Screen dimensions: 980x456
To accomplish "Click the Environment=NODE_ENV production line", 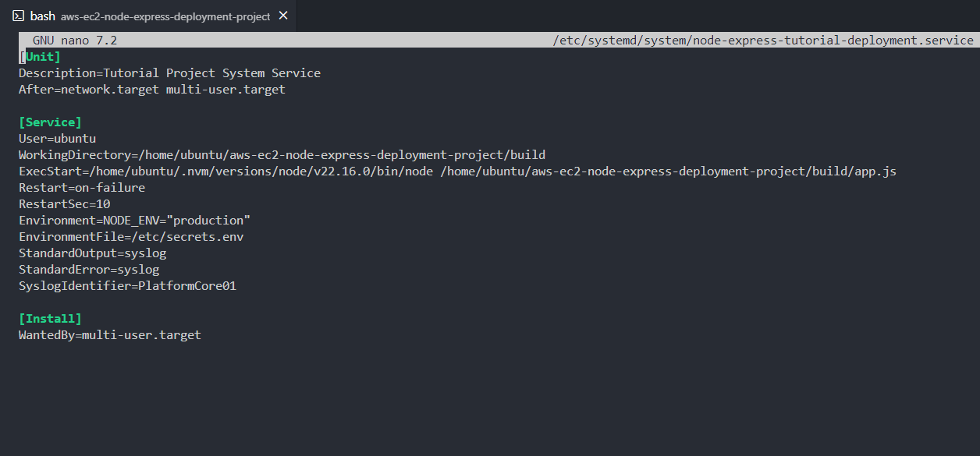I will (x=134, y=221).
